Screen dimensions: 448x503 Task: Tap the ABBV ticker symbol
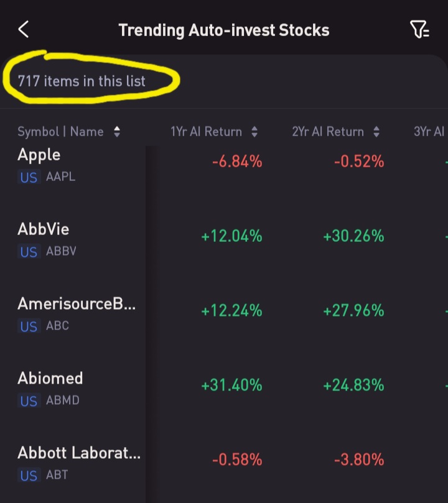[61, 252]
